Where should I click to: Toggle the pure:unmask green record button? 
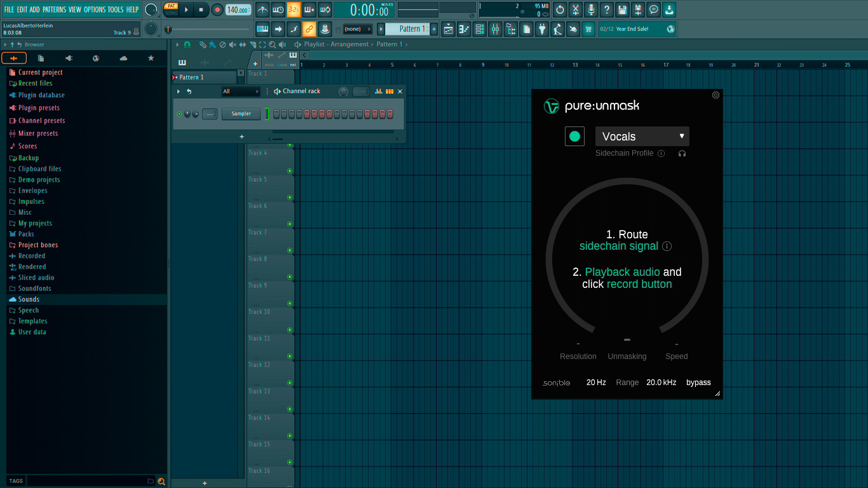pyautogui.click(x=574, y=137)
